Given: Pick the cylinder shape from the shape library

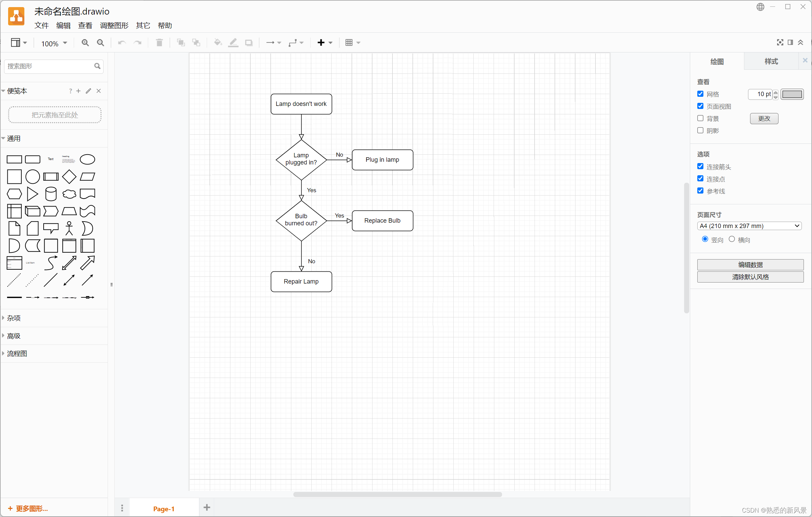Looking at the screenshot, I should tap(51, 194).
